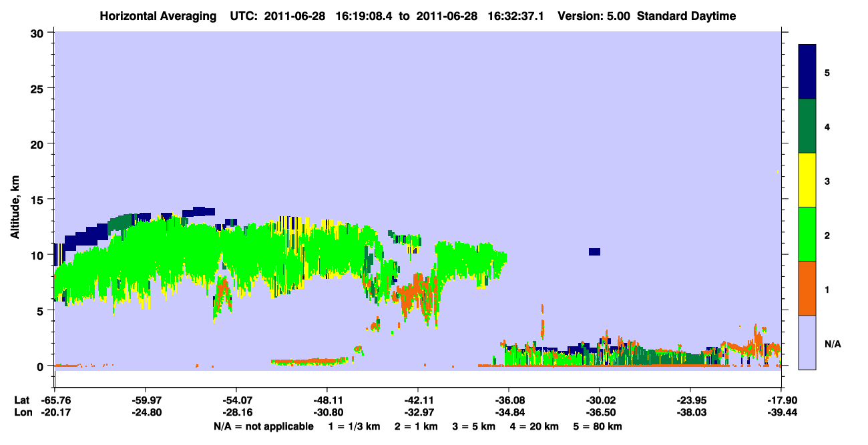The width and height of the screenshot is (868, 445).
Task: Click latitude value -36.08
Action: point(509,400)
